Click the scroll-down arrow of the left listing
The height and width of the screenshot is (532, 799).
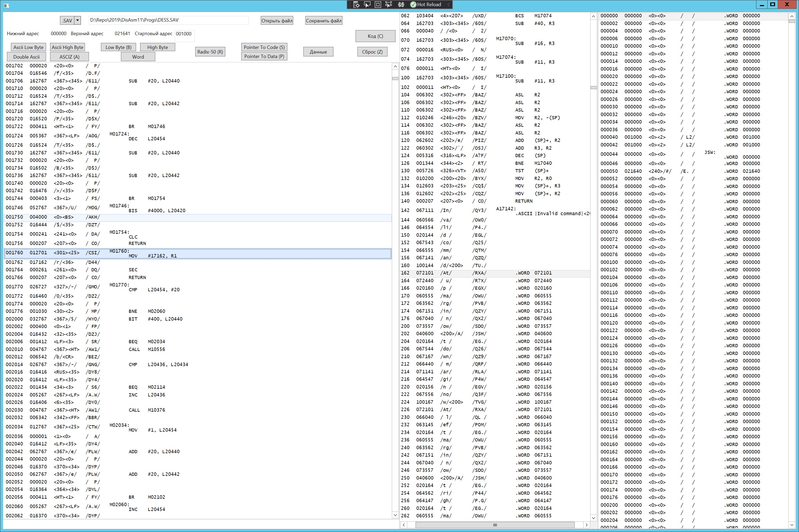point(395,515)
